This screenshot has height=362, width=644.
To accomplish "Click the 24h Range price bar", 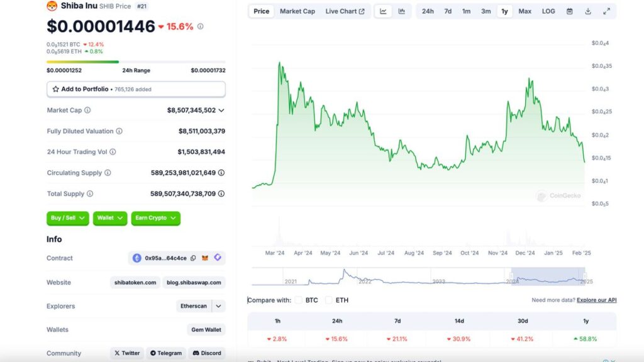I will coord(136,62).
